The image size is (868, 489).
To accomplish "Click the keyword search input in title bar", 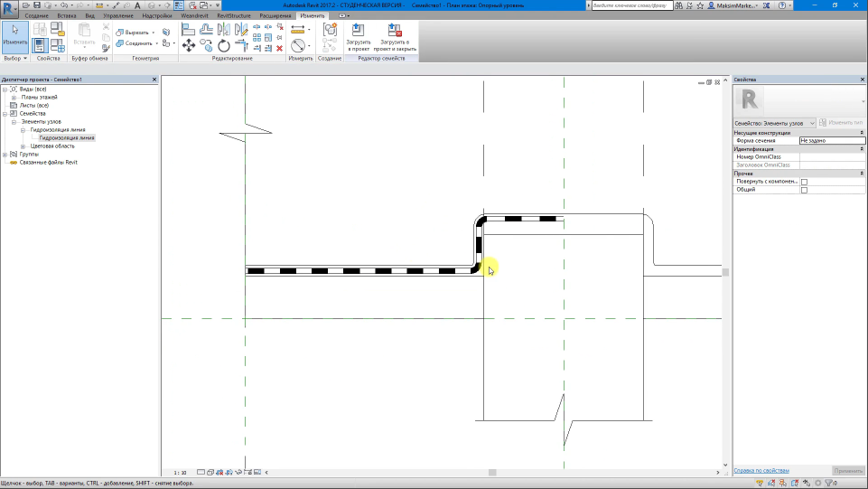I will 632,5.
